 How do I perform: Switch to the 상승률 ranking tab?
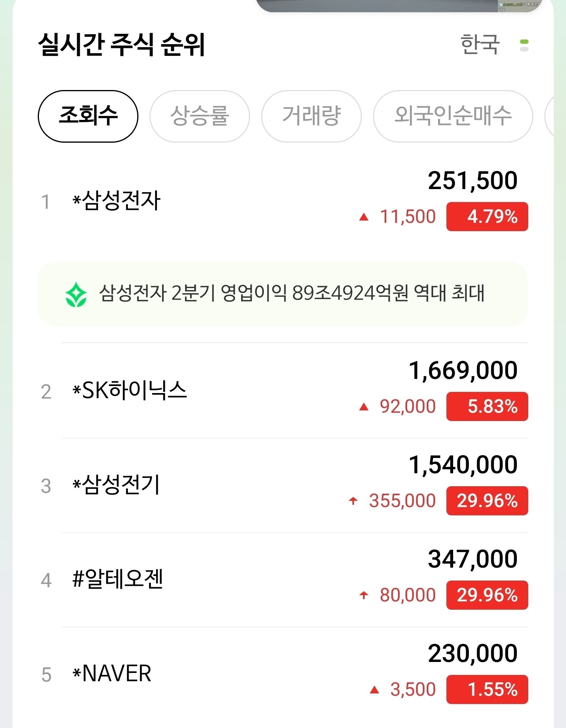click(x=200, y=116)
